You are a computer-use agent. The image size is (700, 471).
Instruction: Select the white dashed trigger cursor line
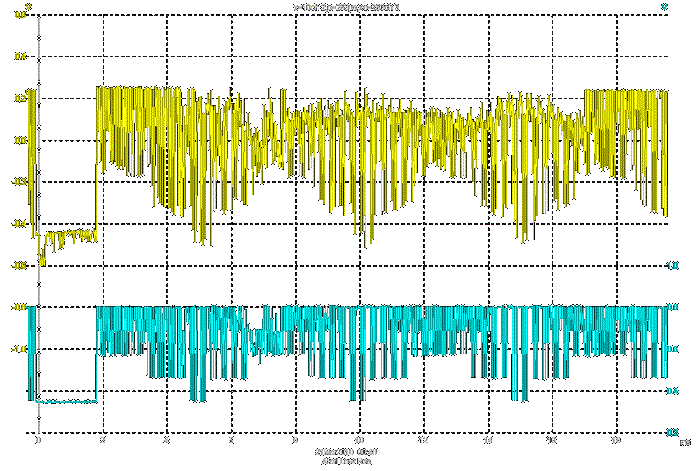pos(38,200)
